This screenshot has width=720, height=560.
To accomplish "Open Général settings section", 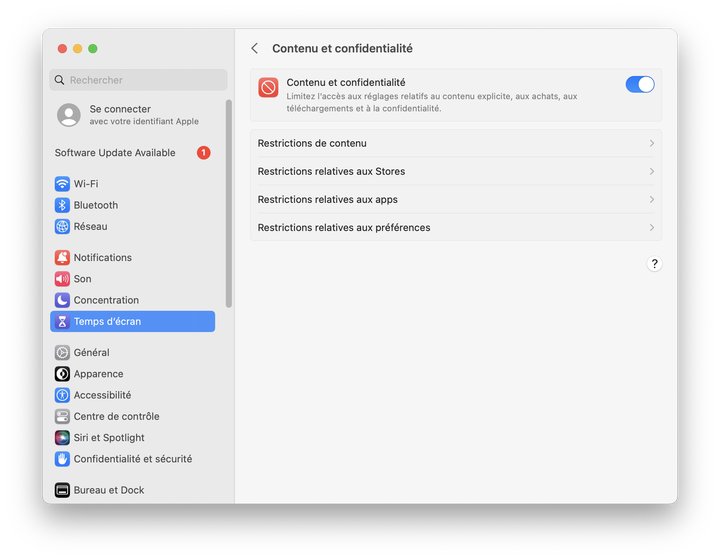I will click(91, 353).
